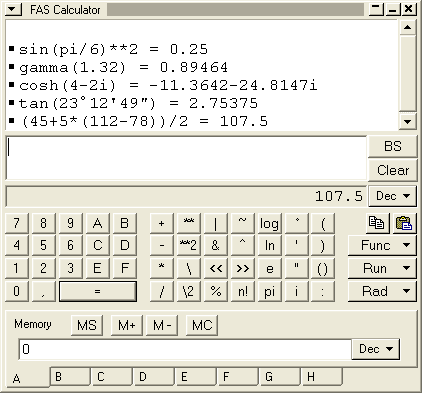This screenshot has height=393, width=422.
Task: Switch to memory tab C
Action: (112, 377)
